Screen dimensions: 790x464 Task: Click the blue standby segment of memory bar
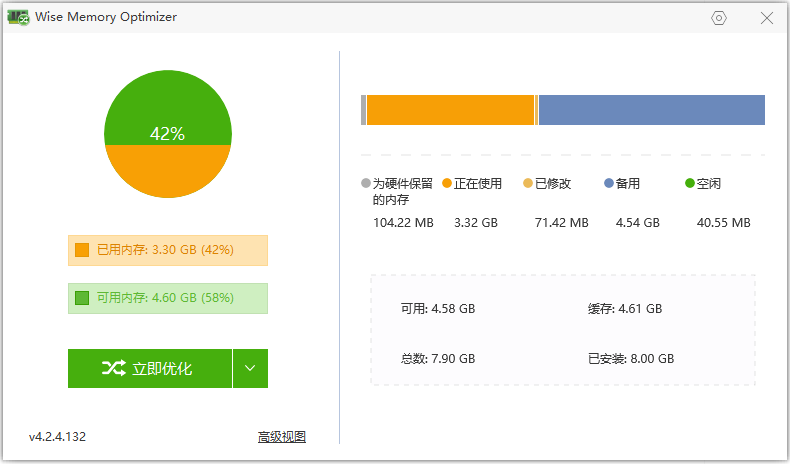(x=651, y=110)
